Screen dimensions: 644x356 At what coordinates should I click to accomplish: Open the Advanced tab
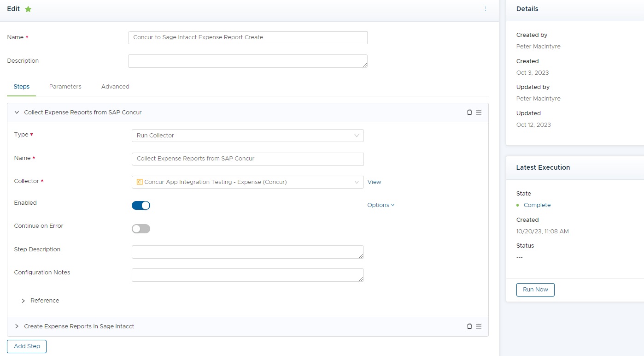pos(115,86)
